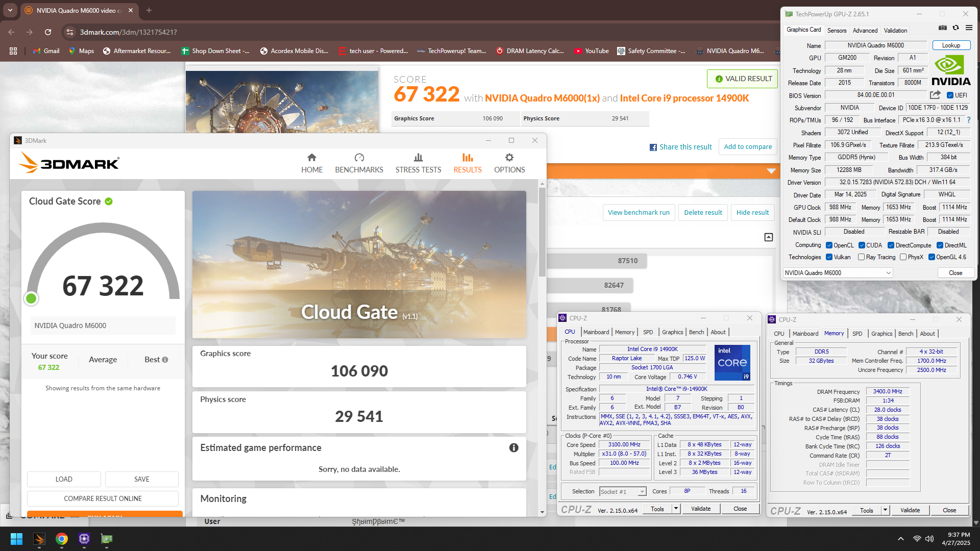Click Estimated game performance info icon
Image resolution: width=980 pixels, height=551 pixels.
tap(514, 447)
